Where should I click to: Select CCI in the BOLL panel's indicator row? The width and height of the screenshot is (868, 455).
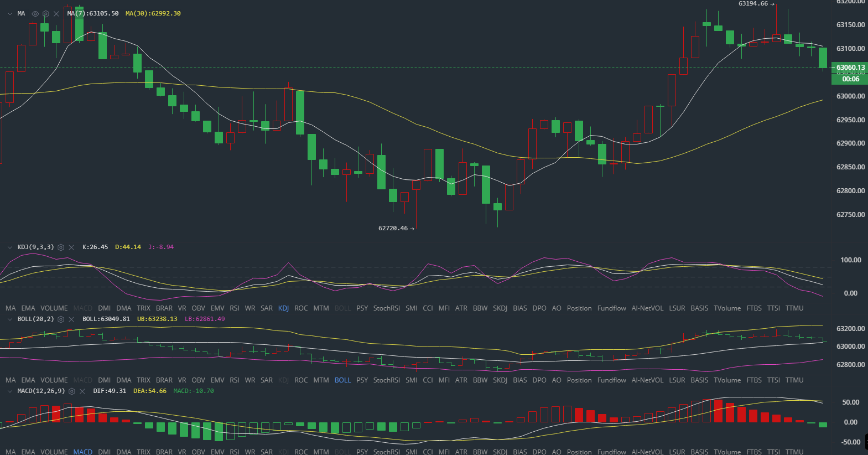(428, 380)
